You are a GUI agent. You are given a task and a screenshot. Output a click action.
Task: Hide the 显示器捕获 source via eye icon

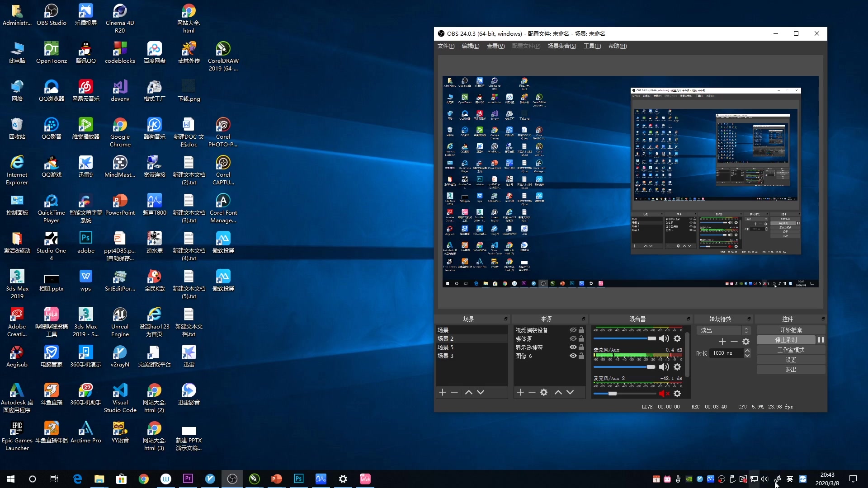(x=573, y=347)
